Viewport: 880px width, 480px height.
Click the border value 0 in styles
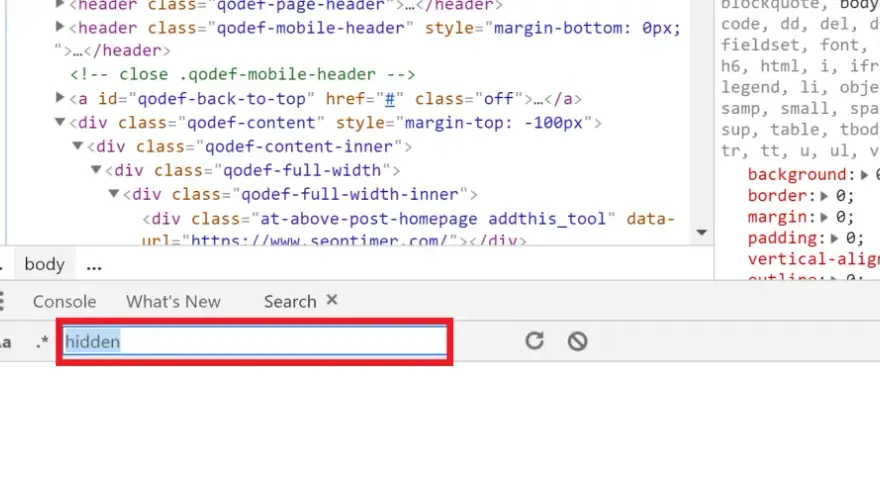841,196
